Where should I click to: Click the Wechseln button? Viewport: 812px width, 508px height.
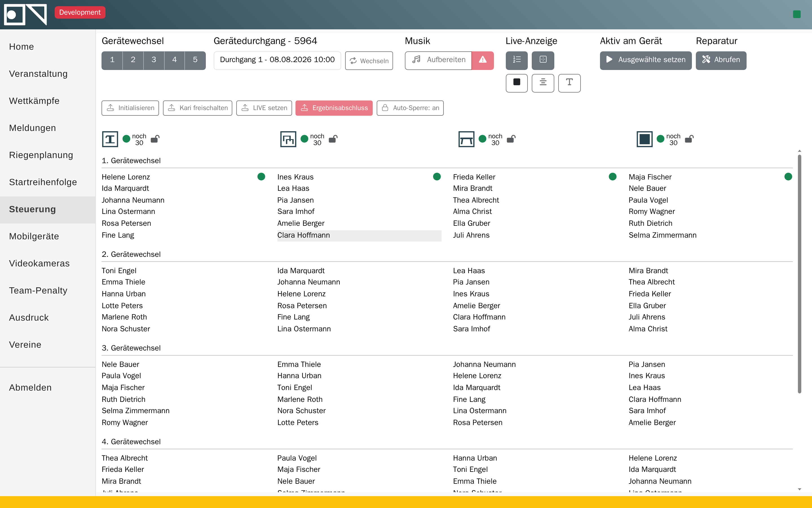[x=369, y=60]
